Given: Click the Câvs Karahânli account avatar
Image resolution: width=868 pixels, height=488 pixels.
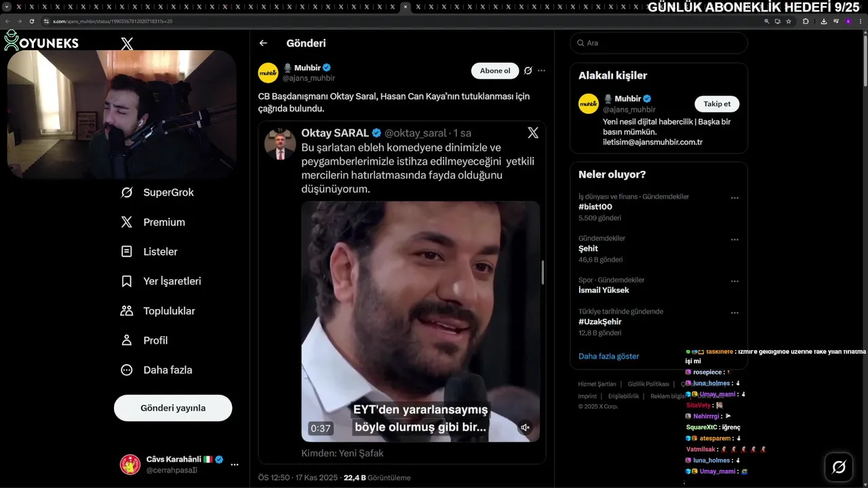Looking at the screenshot, I should point(130,464).
